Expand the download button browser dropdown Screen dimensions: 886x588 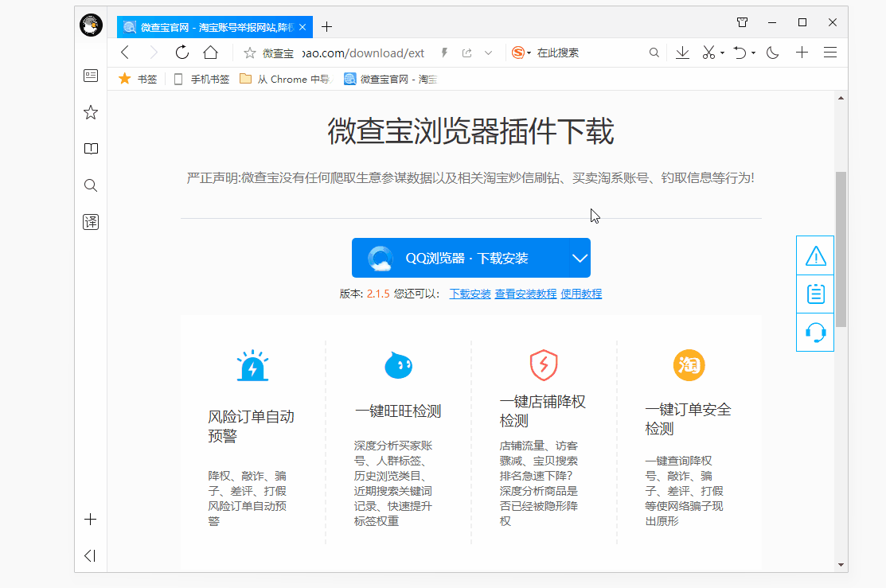coord(580,258)
